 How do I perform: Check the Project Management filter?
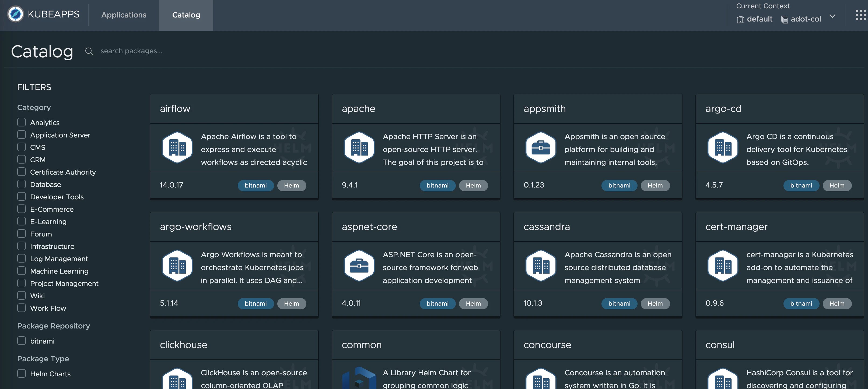pos(22,283)
